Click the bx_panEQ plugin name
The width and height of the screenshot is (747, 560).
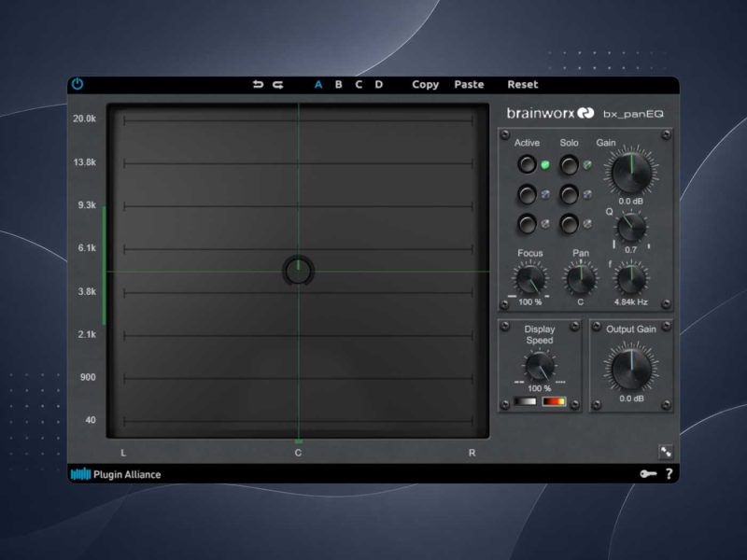633,114
